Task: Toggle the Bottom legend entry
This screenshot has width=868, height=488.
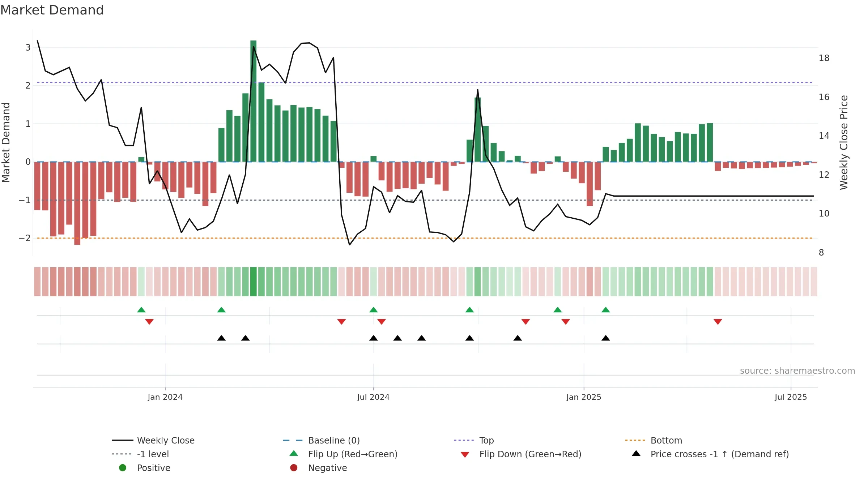Action: 654,440
